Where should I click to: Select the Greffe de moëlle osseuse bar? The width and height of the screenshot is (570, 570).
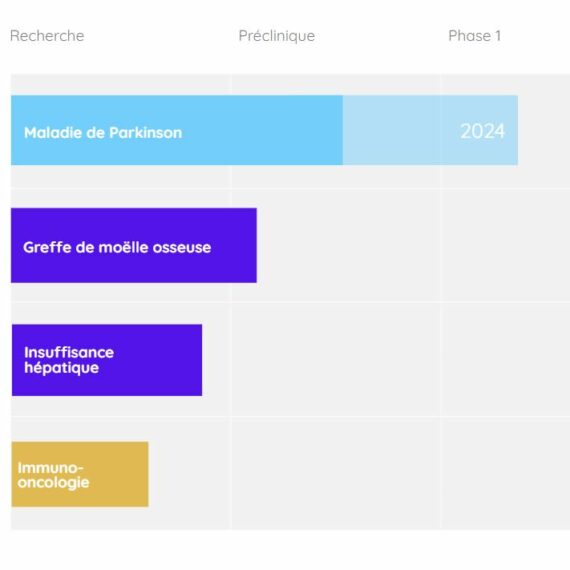coord(134,245)
